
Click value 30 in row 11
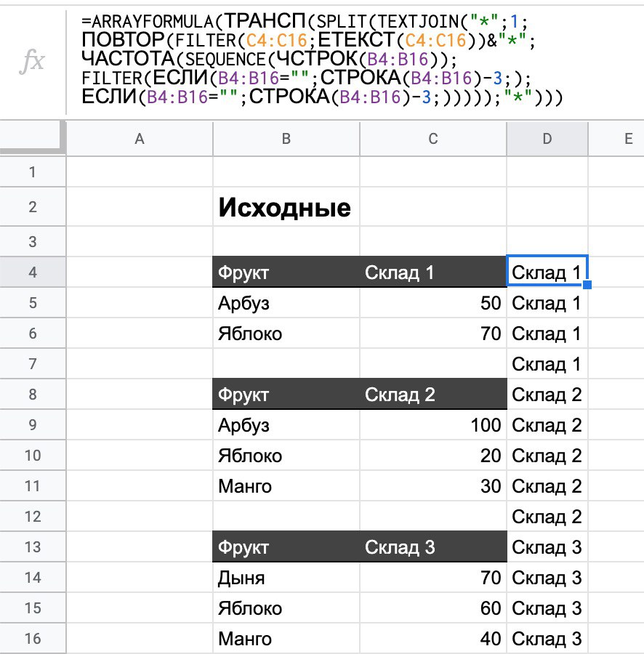[433, 485]
